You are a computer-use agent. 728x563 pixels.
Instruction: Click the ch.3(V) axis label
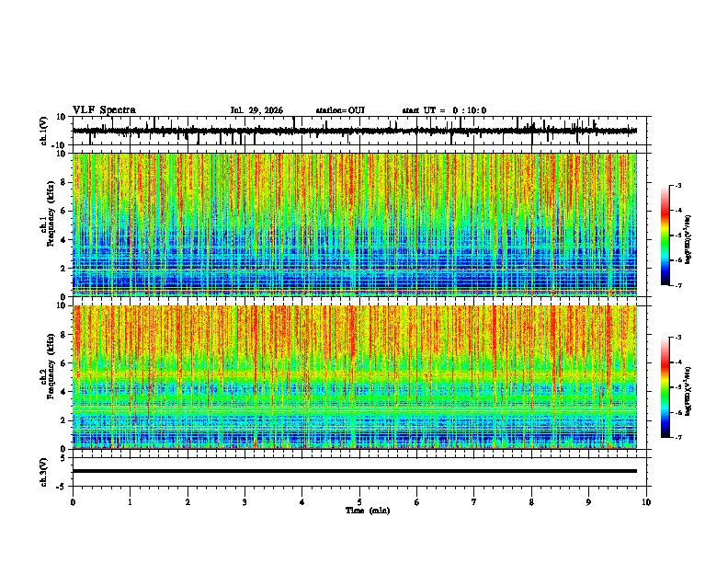(x=44, y=472)
